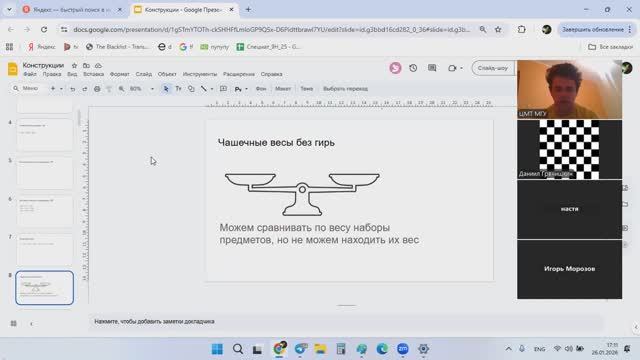Redo the last action

tap(84, 89)
